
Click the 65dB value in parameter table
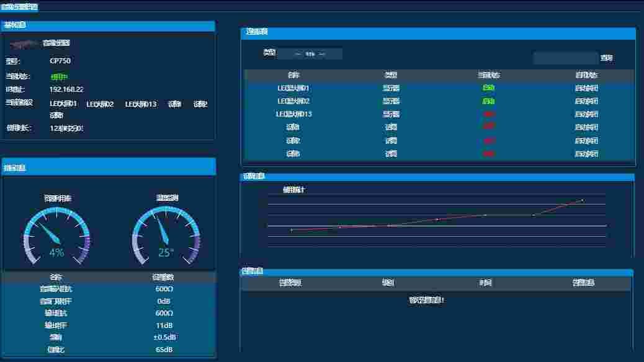164,350
